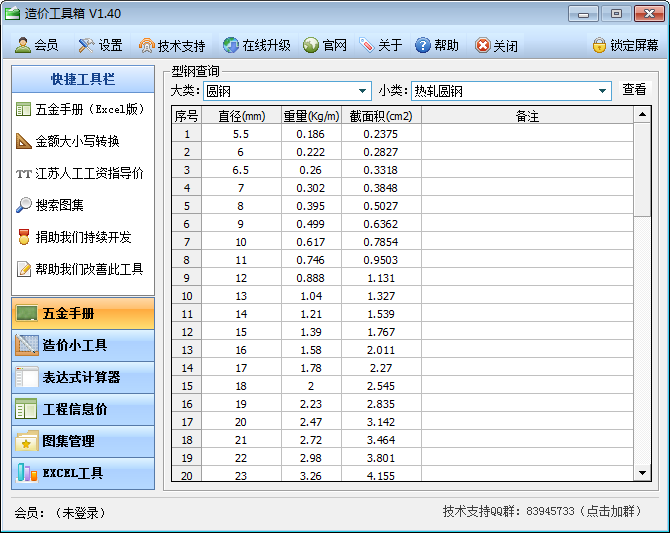This screenshot has height=533, width=670.
Task: Lock the screen with 锁定屏幕
Action: (x=626, y=45)
